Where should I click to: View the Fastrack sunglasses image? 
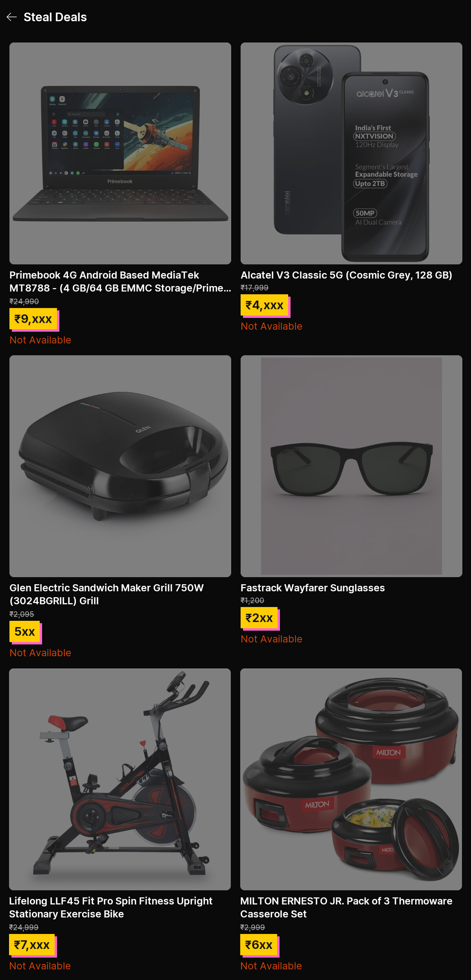(x=351, y=466)
